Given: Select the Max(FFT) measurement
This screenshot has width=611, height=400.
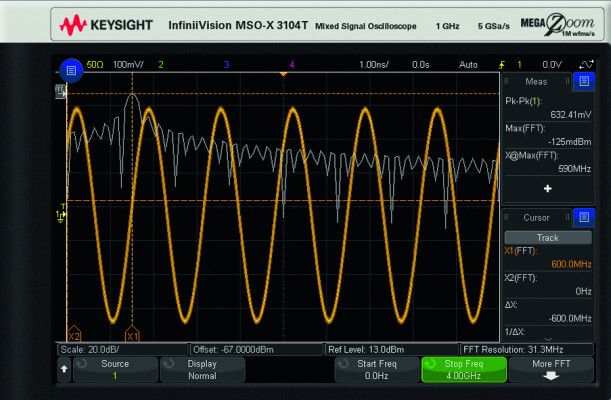Looking at the screenshot, I should point(548,135).
